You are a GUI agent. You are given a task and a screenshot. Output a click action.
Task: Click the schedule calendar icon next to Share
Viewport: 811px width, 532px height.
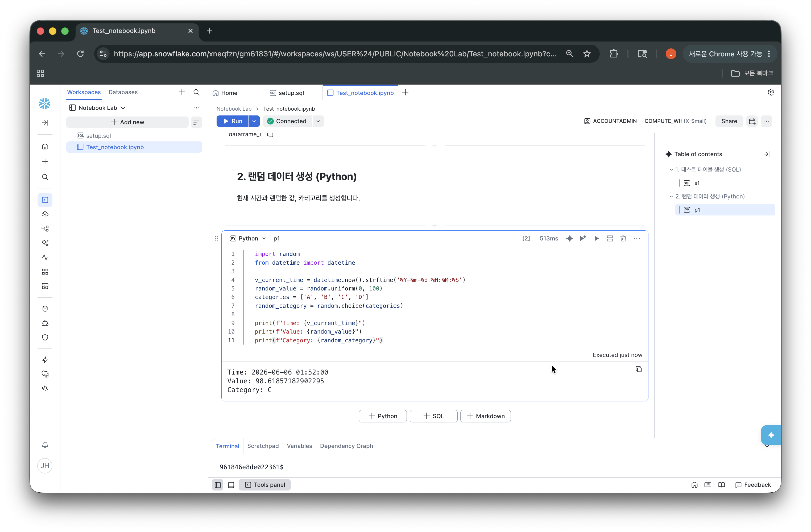point(752,121)
